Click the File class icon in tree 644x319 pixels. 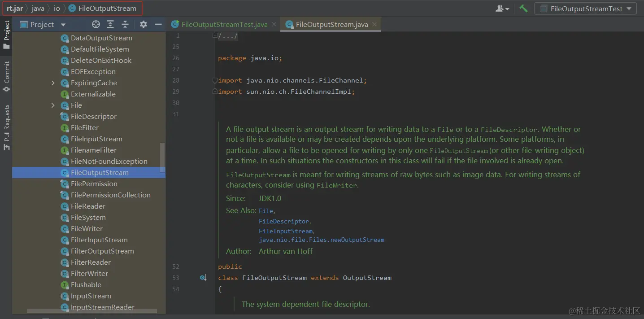click(x=64, y=105)
